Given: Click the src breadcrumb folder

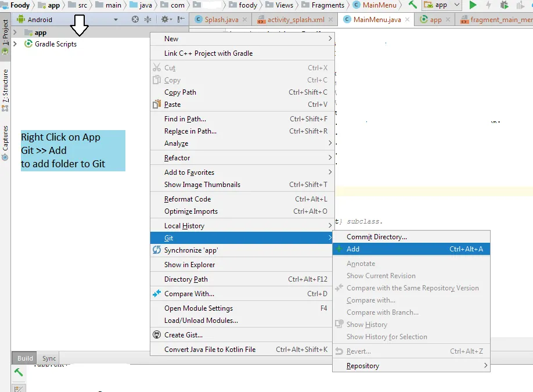Looking at the screenshot, I should click(x=78, y=5).
